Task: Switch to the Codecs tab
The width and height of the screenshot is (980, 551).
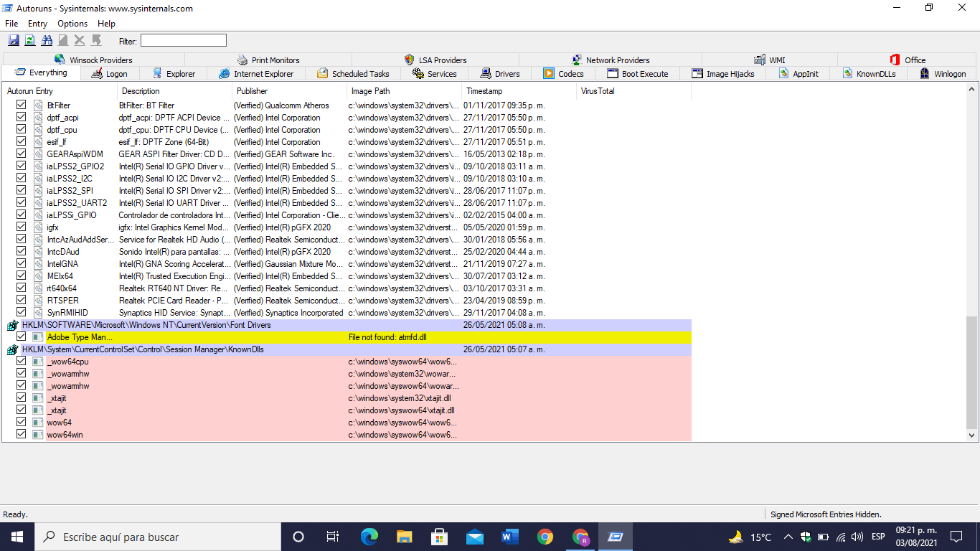Action: pyautogui.click(x=564, y=74)
